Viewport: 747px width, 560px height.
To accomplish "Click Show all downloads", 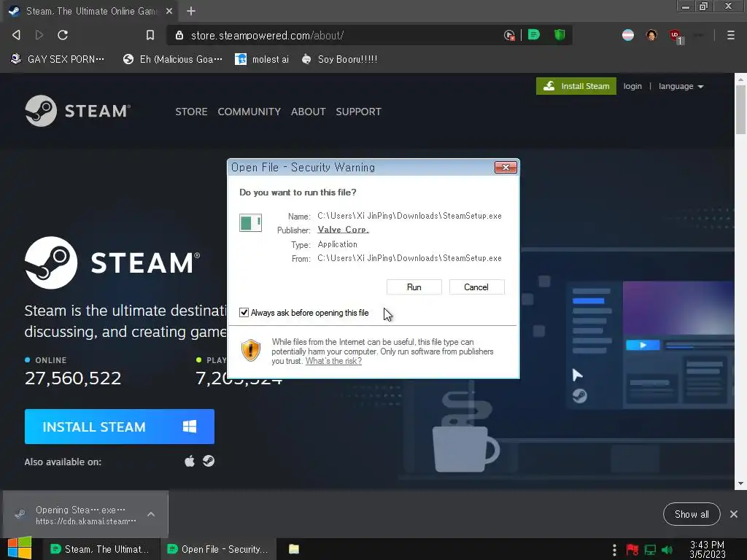I will (692, 514).
